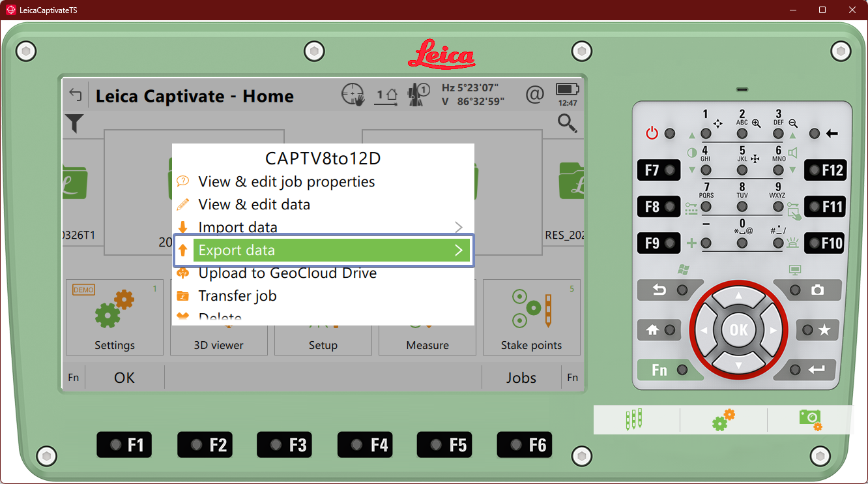
Task: Expand the Export data submenu chevron
Action: (459, 250)
